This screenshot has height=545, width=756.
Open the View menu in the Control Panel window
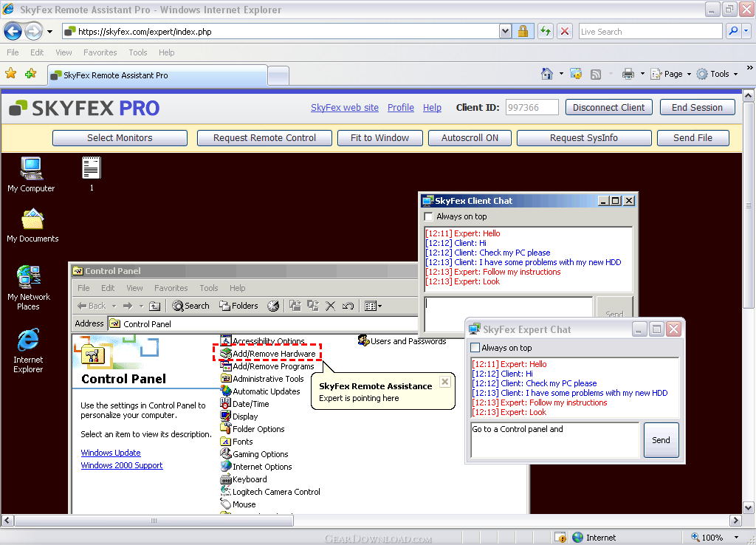tap(134, 288)
